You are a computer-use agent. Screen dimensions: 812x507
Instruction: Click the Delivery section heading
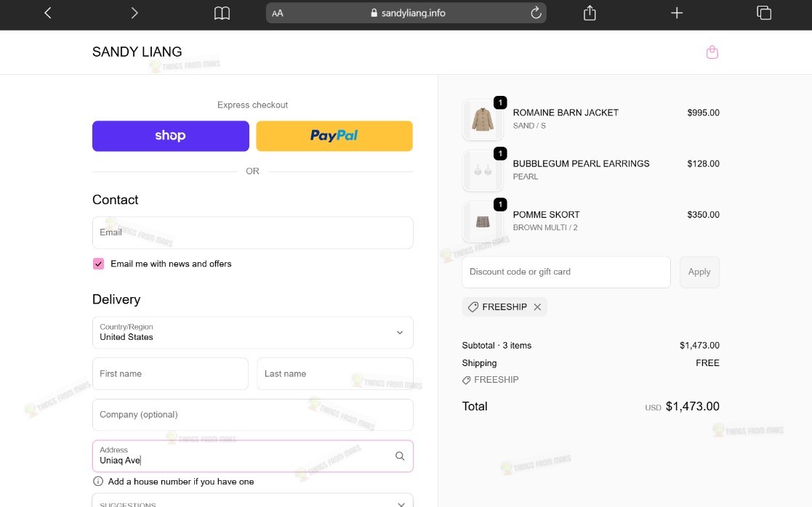[116, 299]
